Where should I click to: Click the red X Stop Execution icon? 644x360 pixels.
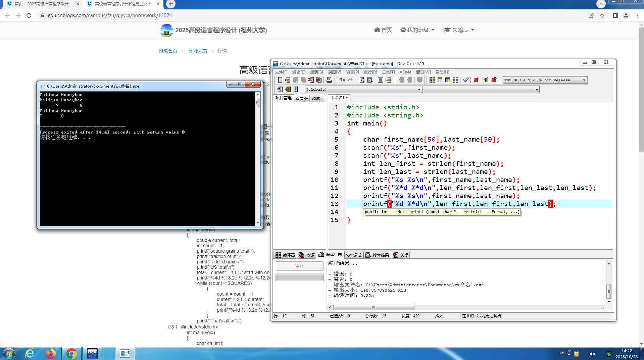[x=476, y=80]
